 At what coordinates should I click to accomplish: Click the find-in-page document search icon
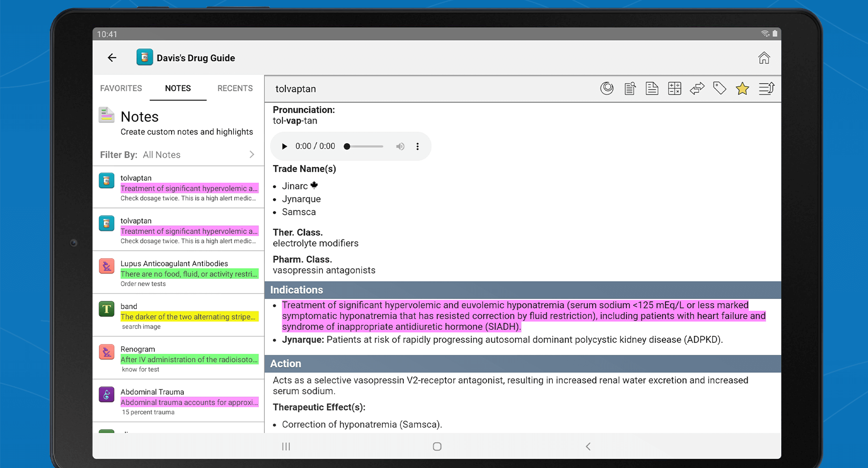coord(630,89)
